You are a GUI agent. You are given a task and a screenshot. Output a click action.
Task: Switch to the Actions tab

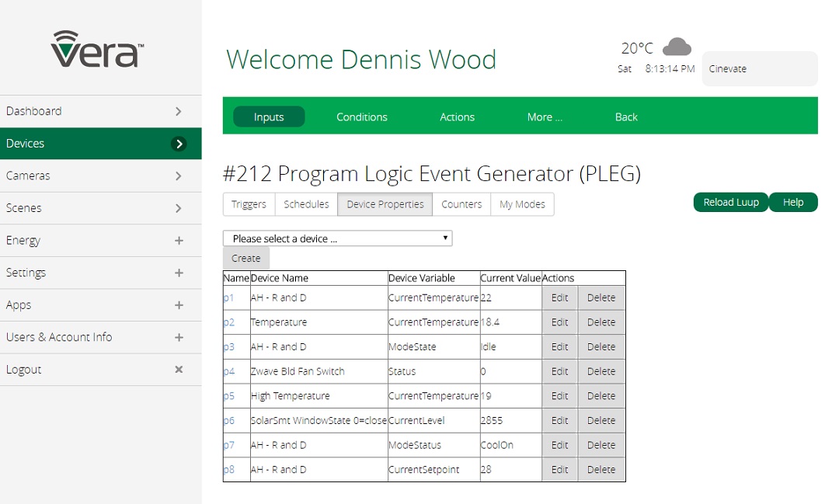(x=457, y=116)
